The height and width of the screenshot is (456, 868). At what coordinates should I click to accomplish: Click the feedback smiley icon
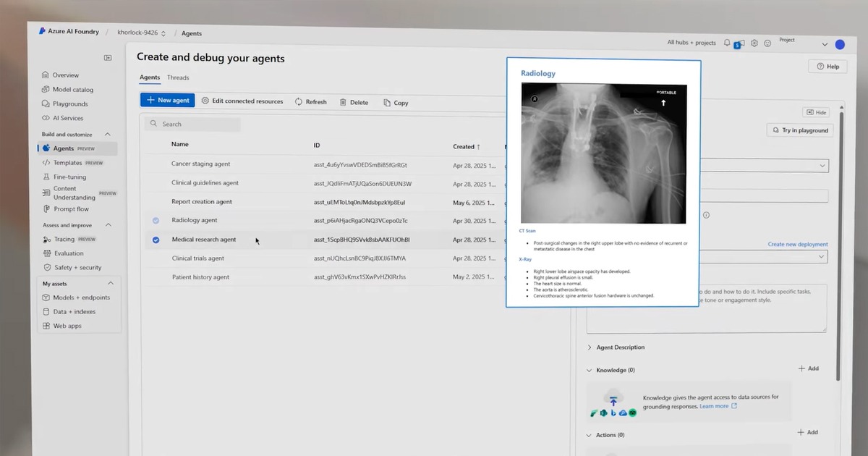[x=767, y=43]
